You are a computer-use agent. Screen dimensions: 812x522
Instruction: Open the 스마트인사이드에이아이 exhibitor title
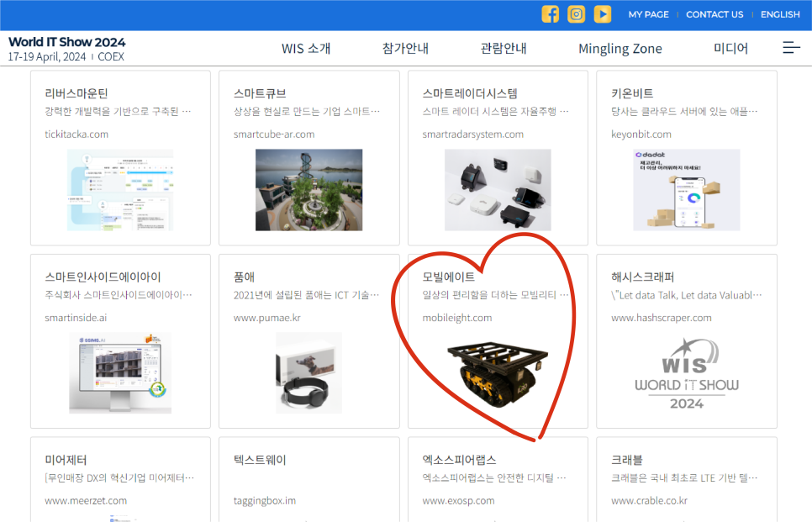click(103, 277)
